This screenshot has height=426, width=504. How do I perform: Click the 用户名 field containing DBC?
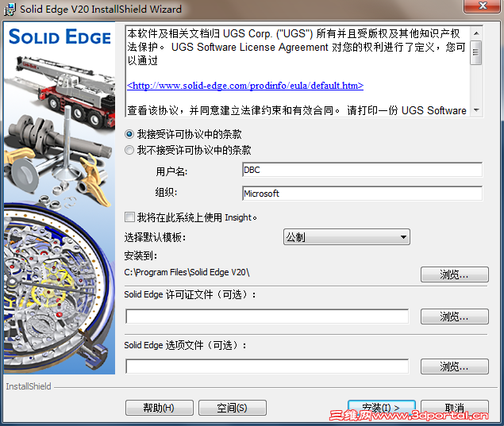click(362, 170)
